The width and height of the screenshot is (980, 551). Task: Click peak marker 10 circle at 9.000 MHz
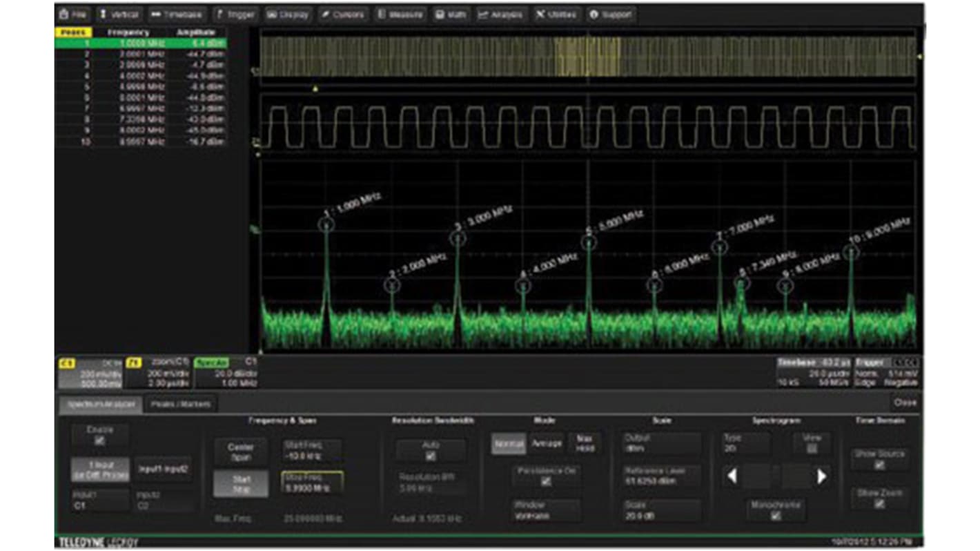coord(851,252)
